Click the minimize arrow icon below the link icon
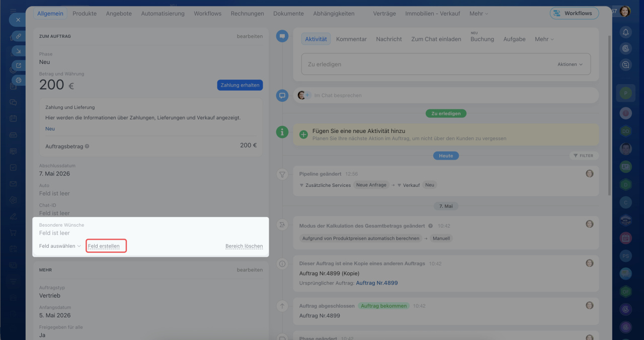Screen dimensions: 644x340 click(18, 51)
